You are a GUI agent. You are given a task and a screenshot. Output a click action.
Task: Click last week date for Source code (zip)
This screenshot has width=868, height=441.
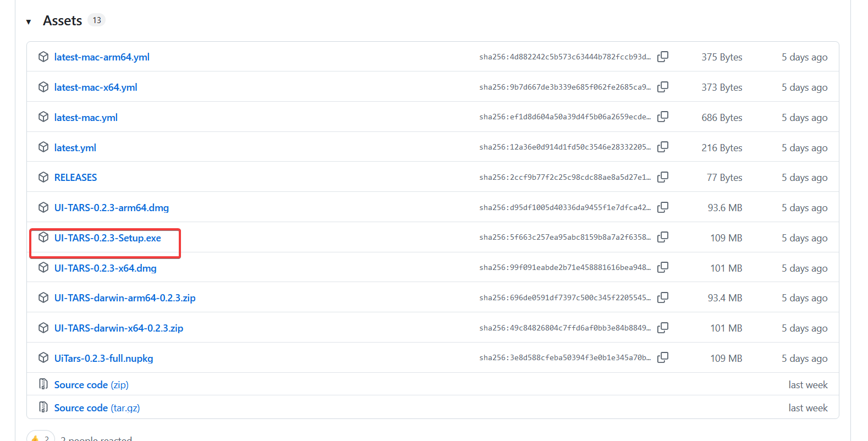point(808,385)
